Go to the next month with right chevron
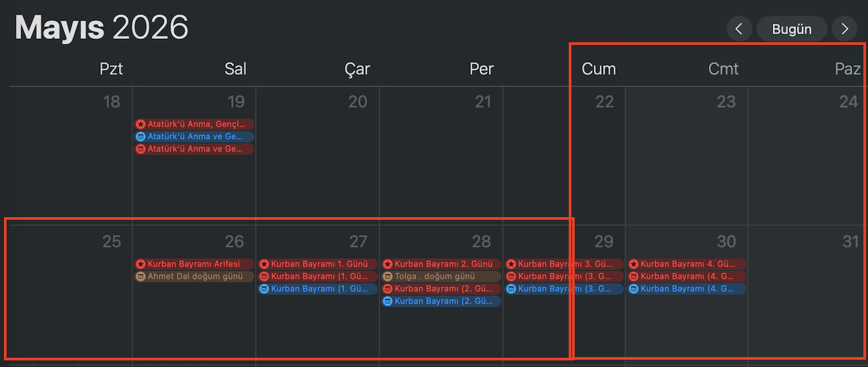The width and height of the screenshot is (868, 367). coord(844,29)
